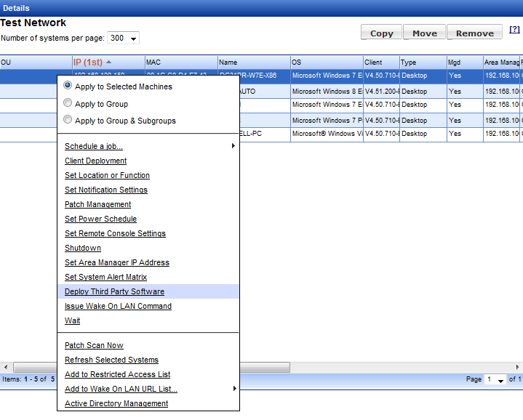Open the [?] help link
523x420 pixels.
(x=514, y=29)
